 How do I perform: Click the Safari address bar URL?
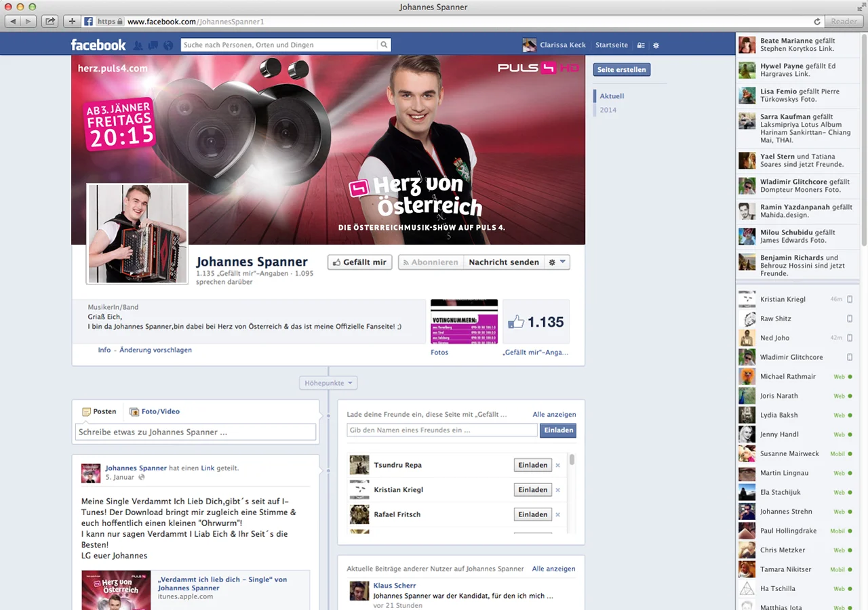pos(196,22)
